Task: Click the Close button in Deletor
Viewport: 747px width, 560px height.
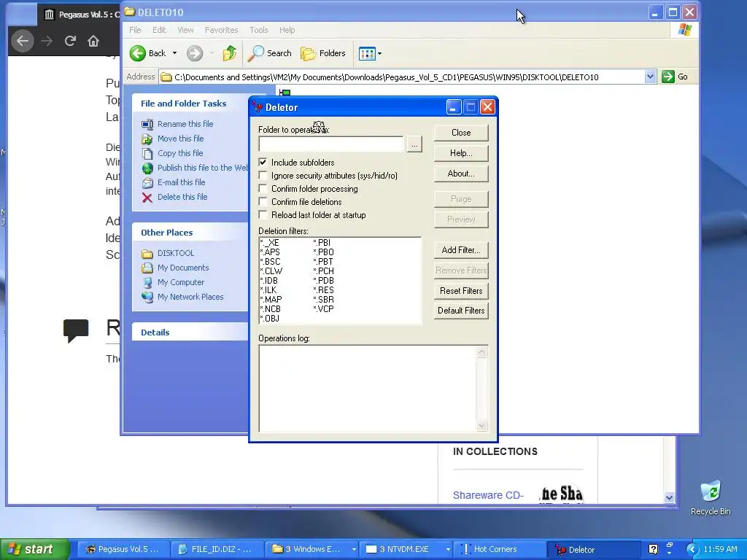Action: (x=461, y=133)
